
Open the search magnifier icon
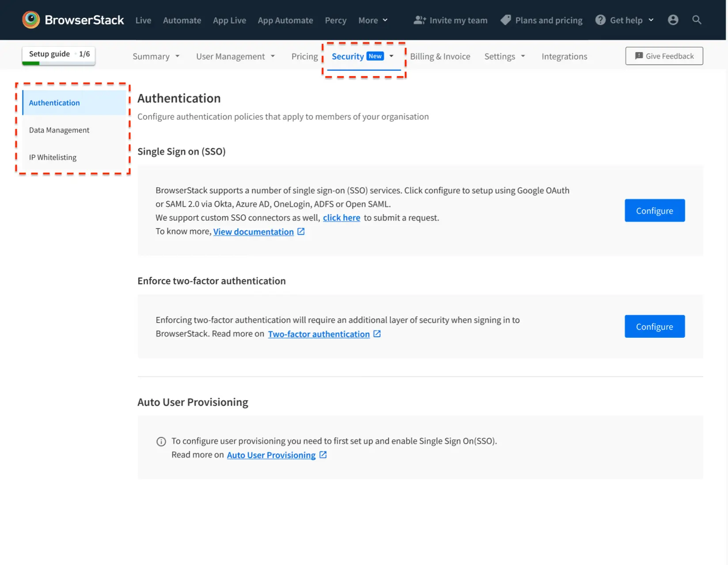[x=697, y=20]
